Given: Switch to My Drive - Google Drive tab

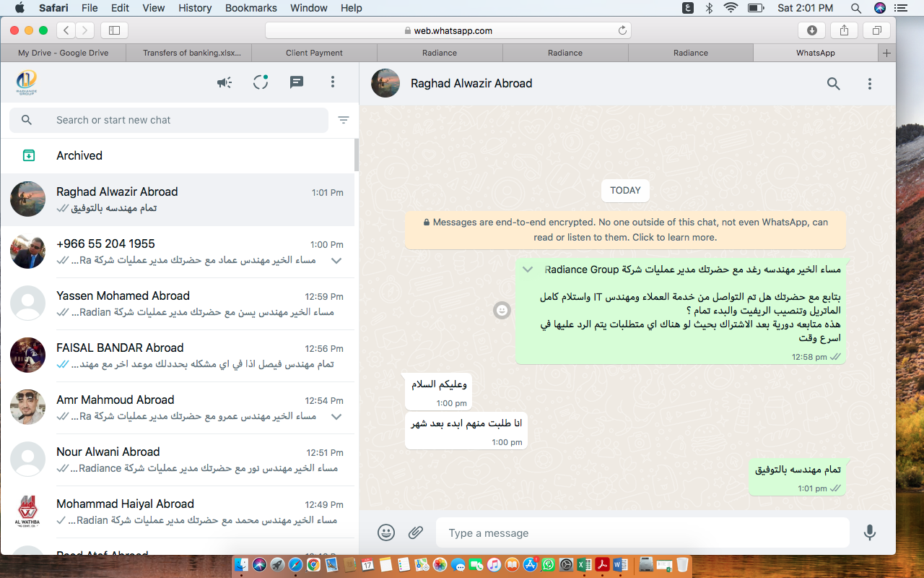Looking at the screenshot, I should (x=63, y=53).
